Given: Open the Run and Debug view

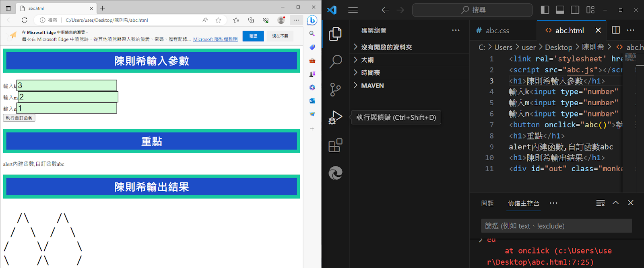Looking at the screenshot, I should (x=335, y=117).
